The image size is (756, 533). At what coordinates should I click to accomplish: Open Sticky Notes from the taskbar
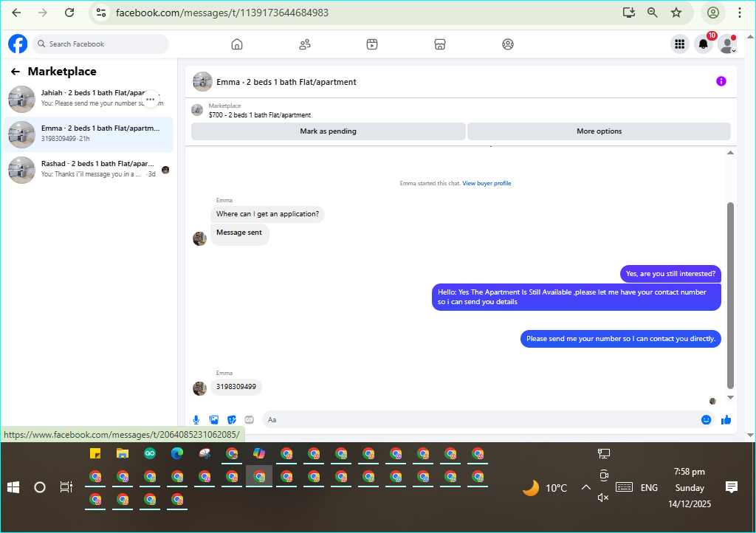coord(95,453)
